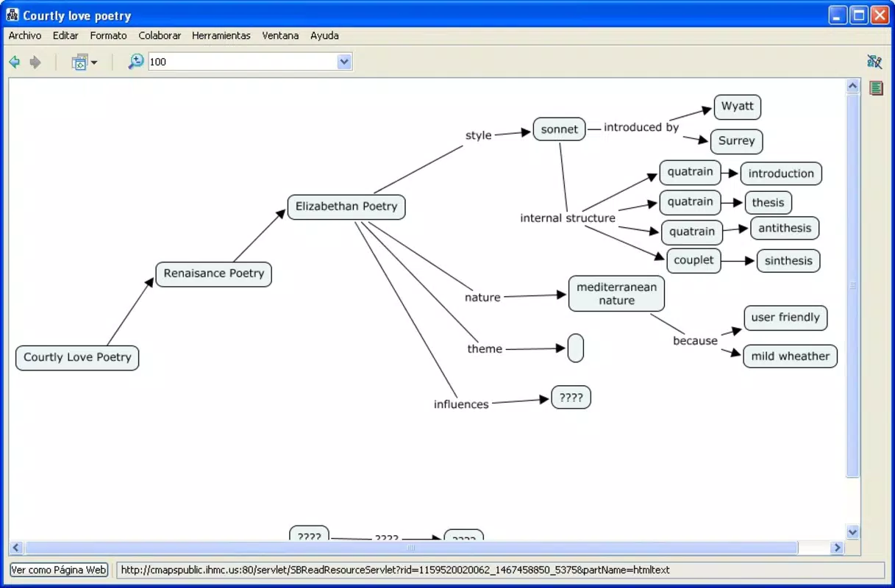Click the URL field in the status bar

(x=500, y=570)
